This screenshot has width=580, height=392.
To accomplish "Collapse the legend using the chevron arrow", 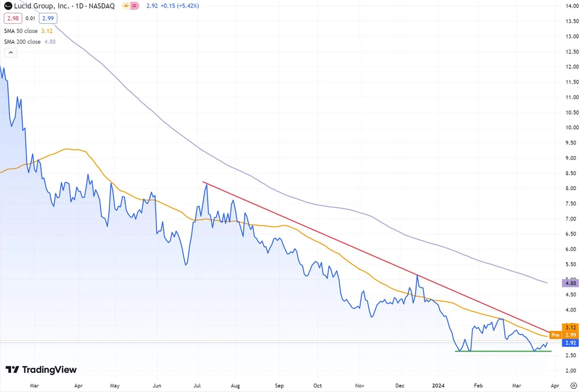I will tap(10, 52).
